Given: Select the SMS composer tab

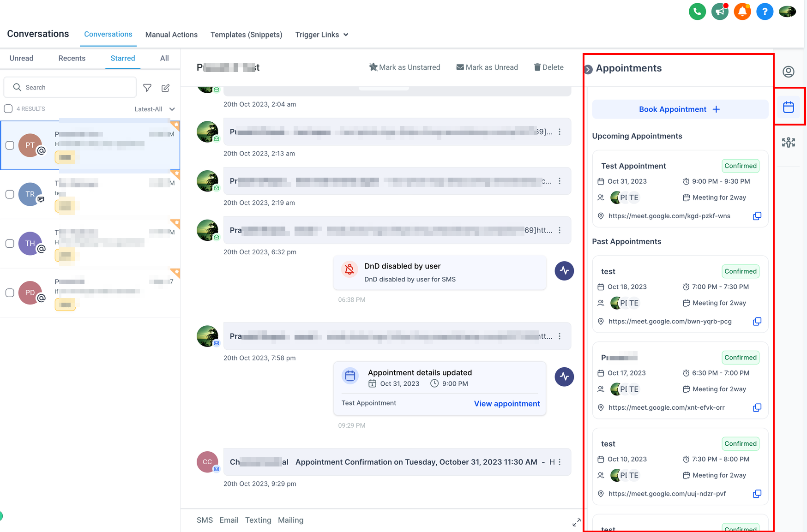Looking at the screenshot, I should (205, 520).
